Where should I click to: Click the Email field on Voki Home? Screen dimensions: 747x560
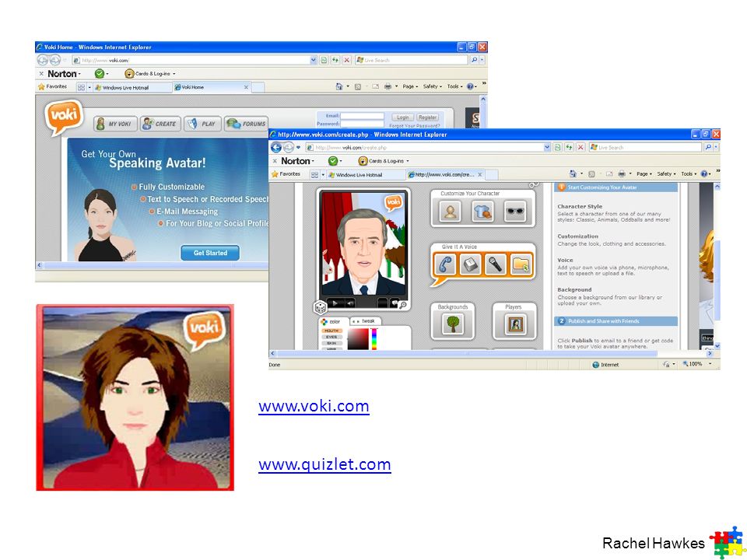362,116
